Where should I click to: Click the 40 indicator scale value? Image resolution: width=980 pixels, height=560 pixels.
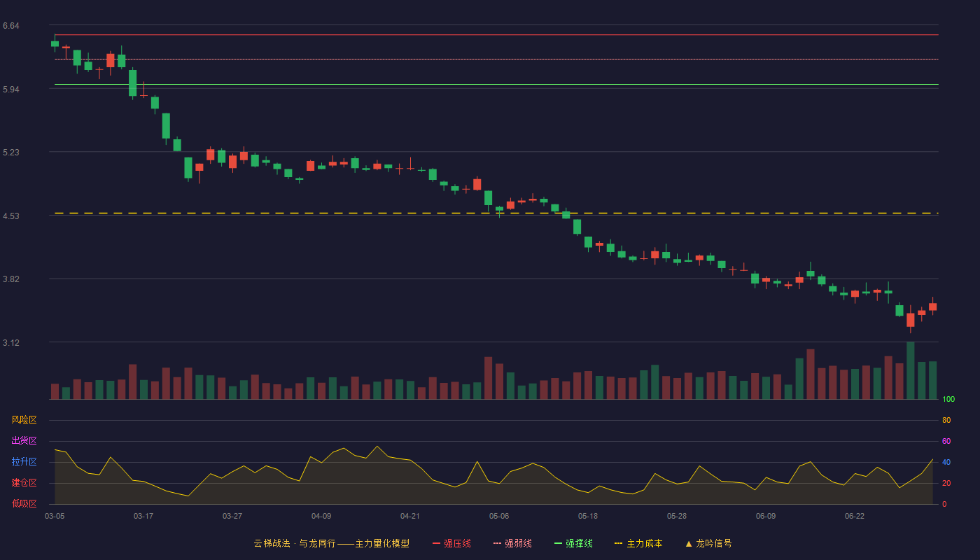(946, 462)
